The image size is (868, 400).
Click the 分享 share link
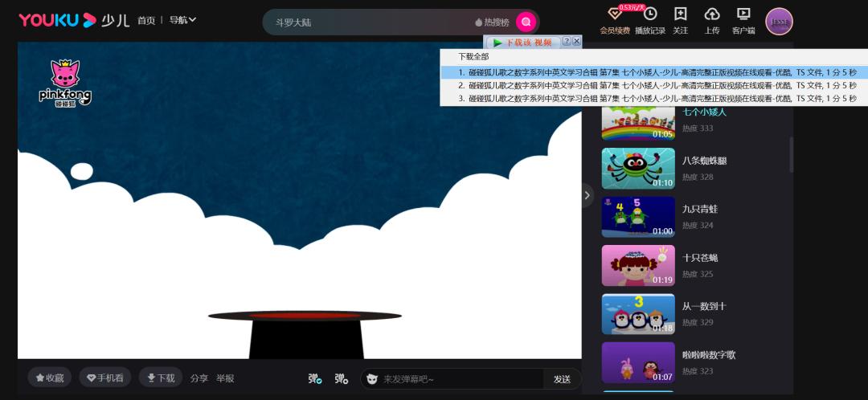coord(199,378)
